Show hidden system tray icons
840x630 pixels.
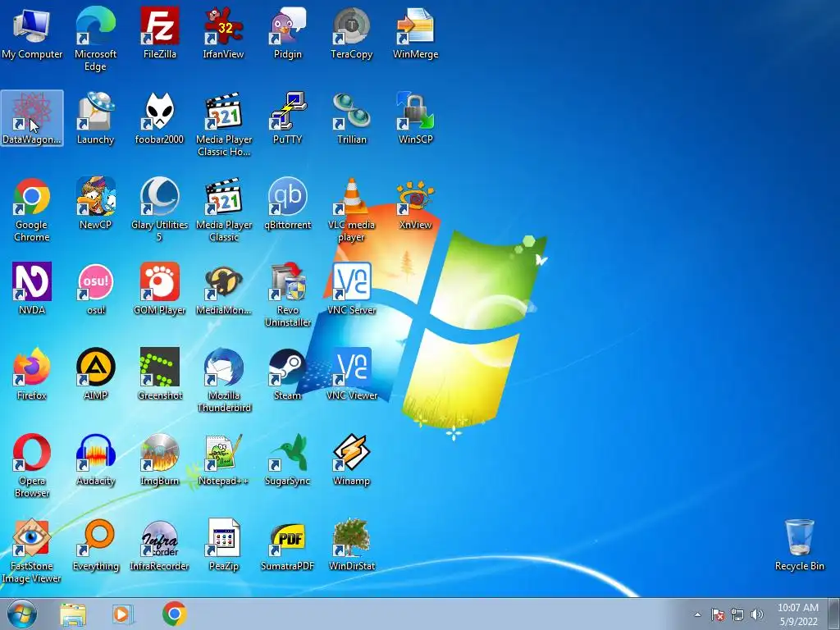pyautogui.click(x=697, y=614)
